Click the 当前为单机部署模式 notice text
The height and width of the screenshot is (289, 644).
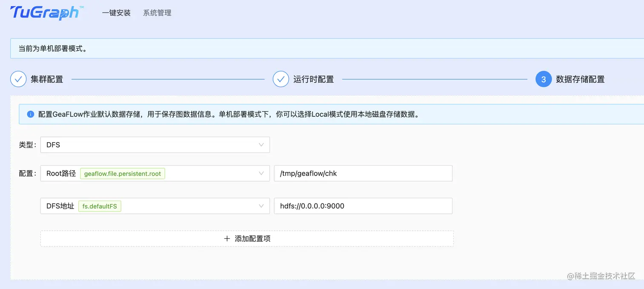(53, 49)
